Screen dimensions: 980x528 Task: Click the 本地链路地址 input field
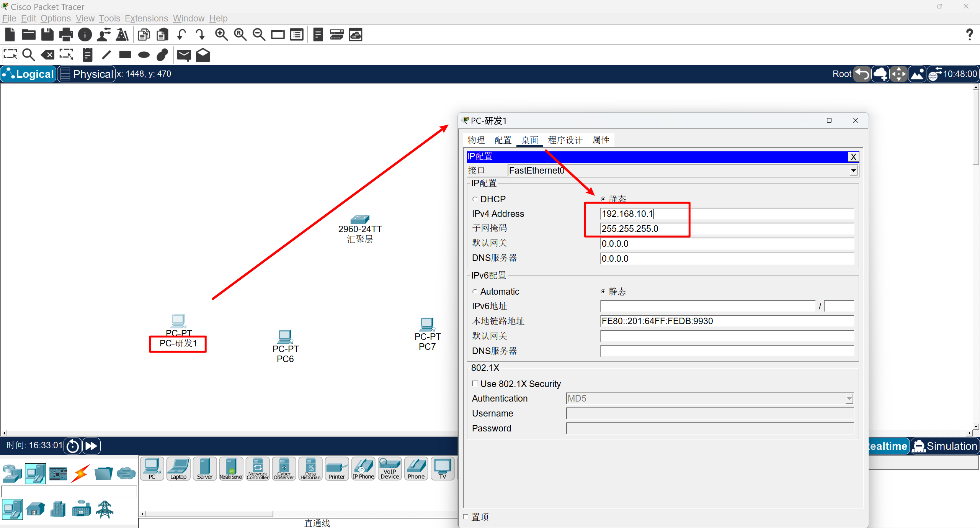(x=727, y=321)
